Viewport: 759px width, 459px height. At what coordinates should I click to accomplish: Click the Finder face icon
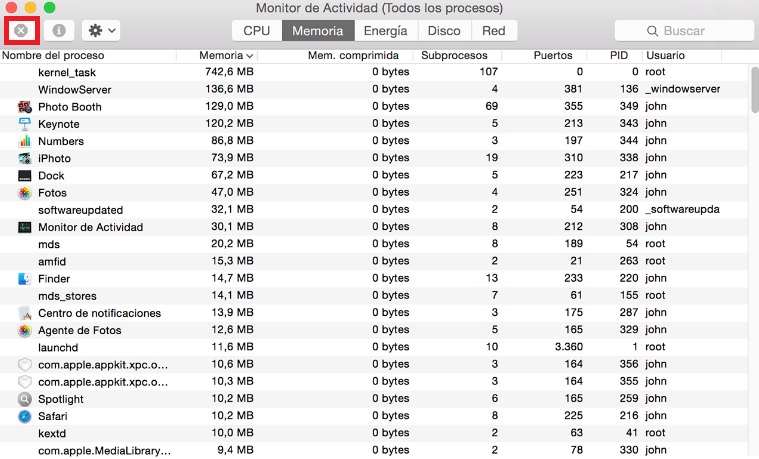(25, 278)
